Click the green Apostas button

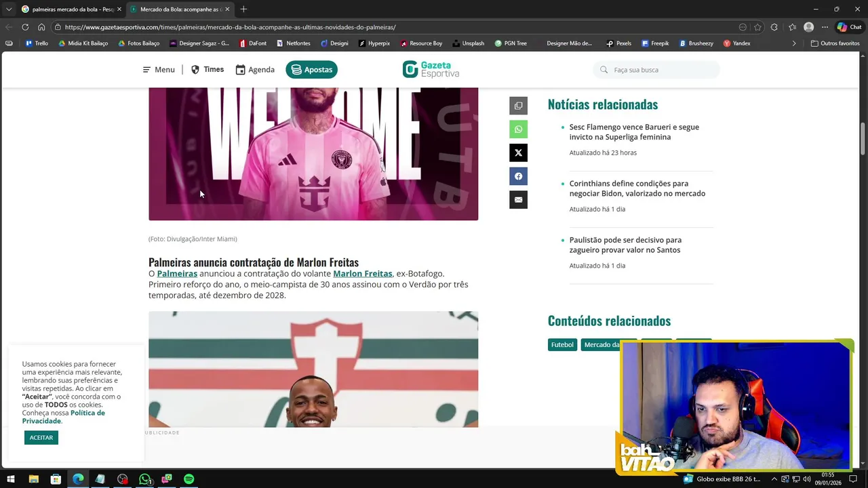[311, 70]
